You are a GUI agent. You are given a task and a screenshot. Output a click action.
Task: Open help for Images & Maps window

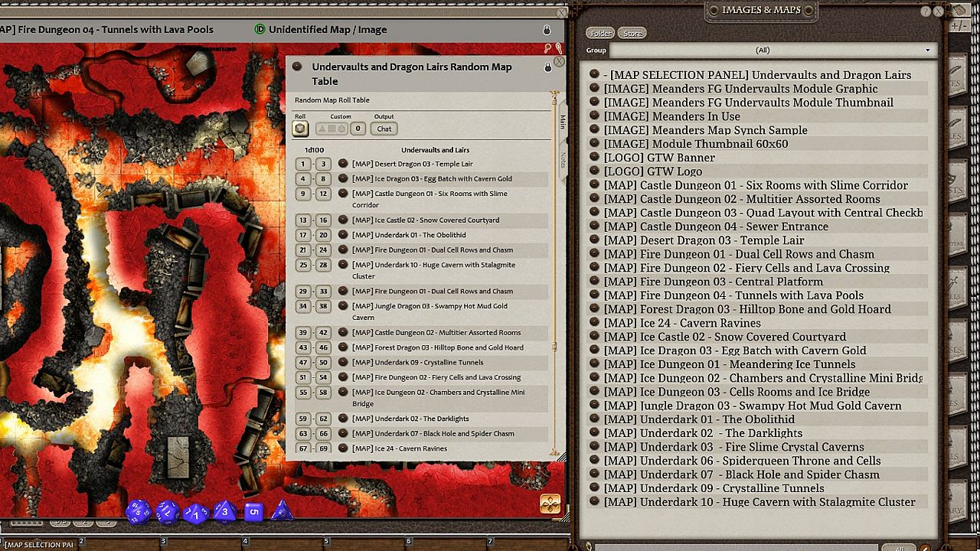click(926, 11)
